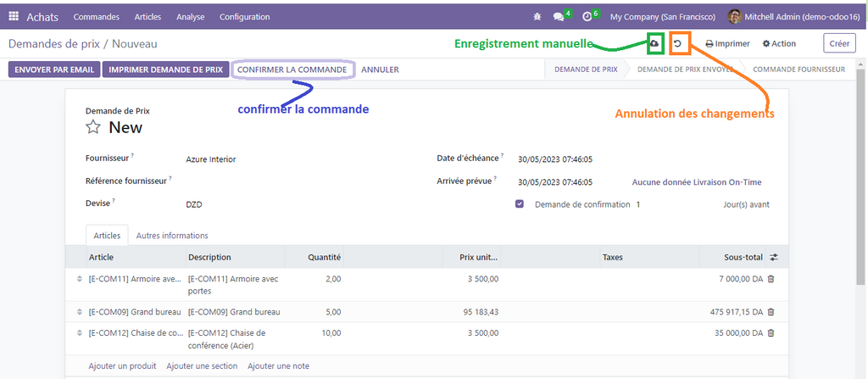
Task: Sort by Sous-total column header
Action: tap(732, 257)
